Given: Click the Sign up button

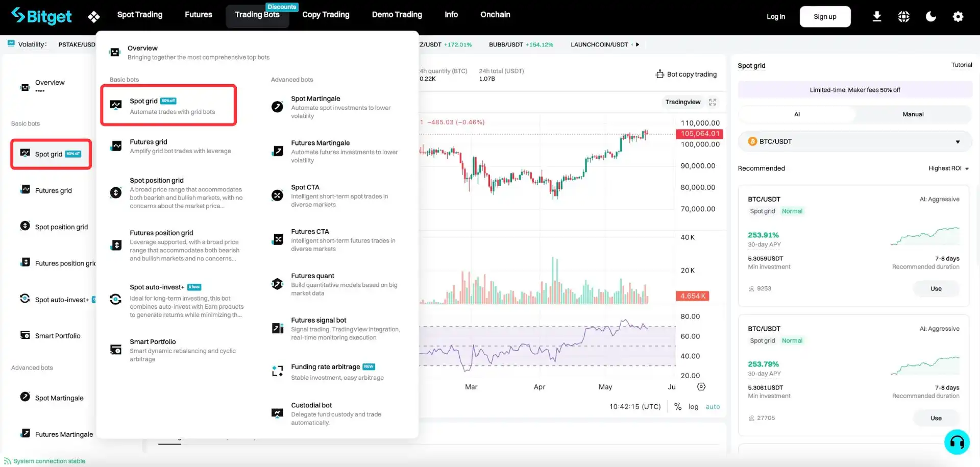Looking at the screenshot, I should coord(825,17).
